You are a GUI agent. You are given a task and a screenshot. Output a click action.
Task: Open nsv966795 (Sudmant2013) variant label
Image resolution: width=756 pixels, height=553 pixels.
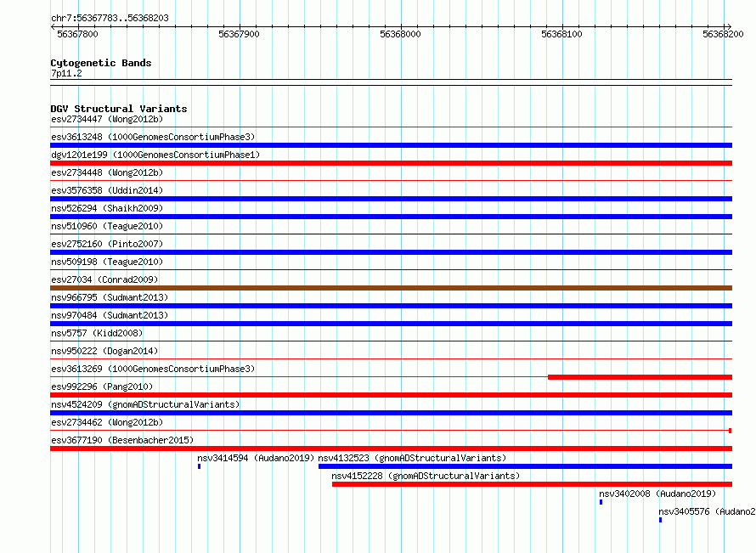pos(110,297)
